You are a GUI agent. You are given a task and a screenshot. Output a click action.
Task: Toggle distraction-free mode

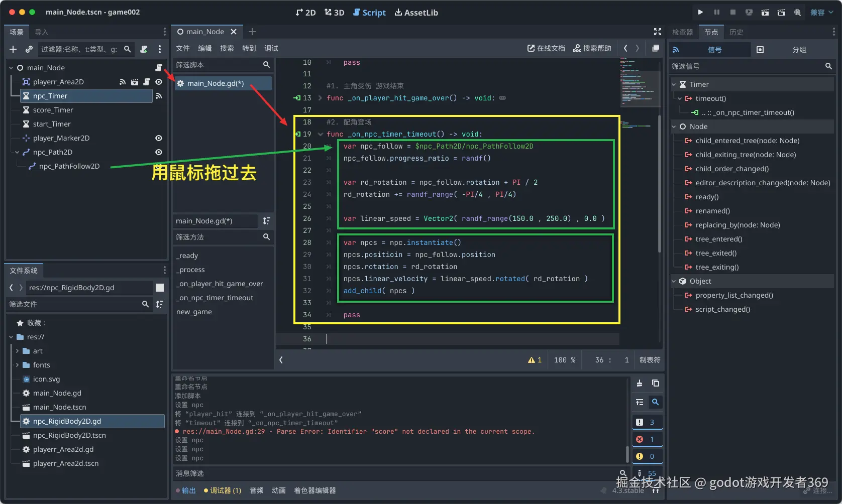(657, 32)
